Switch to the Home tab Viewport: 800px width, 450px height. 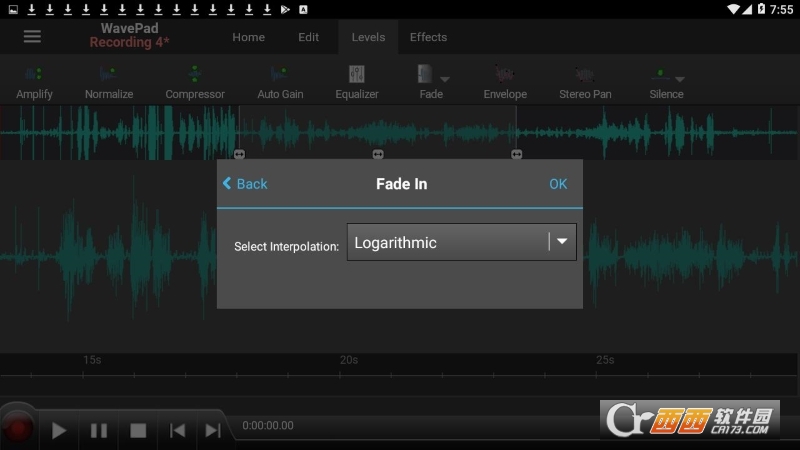pos(248,37)
